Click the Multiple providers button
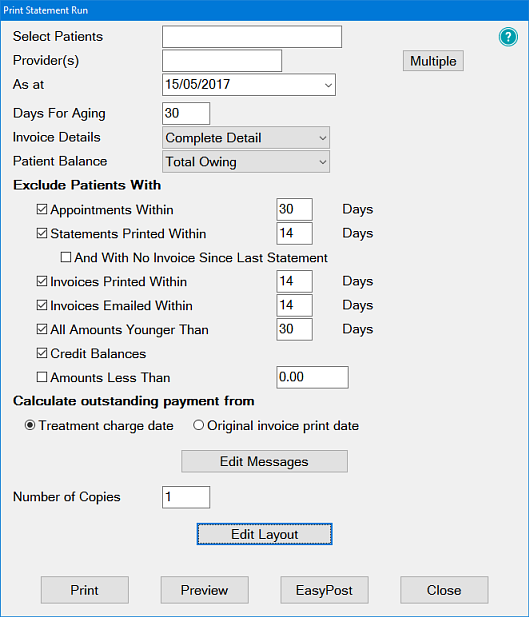This screenshot has width=529, height=617. tap(433, 61)
